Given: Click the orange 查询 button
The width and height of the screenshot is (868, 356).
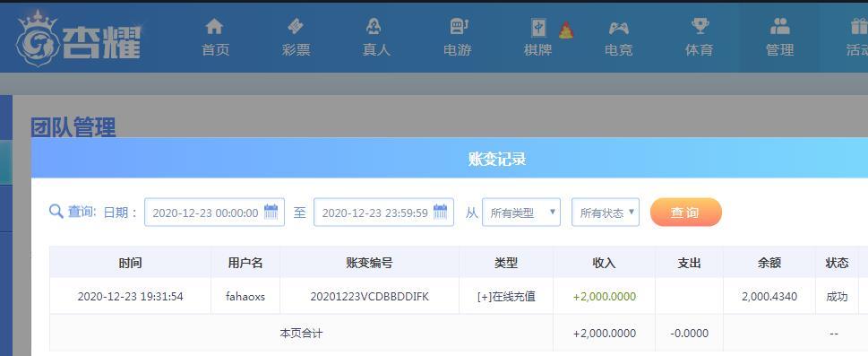Looking at the screenshot, I should coord(686,213).
